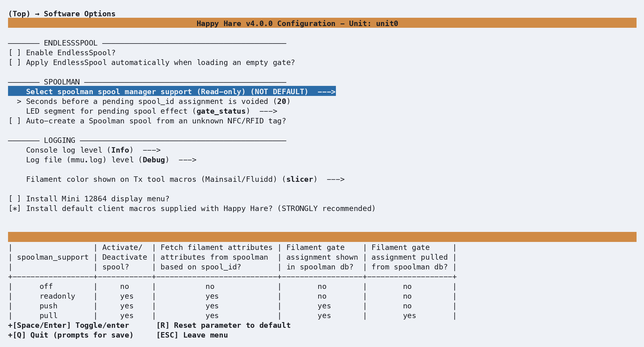Enable Auto-create Spoolman spool from NFC tag
The height and width of the screenshot is (347, 644).
pyautogui.click(x=147, y=121)
